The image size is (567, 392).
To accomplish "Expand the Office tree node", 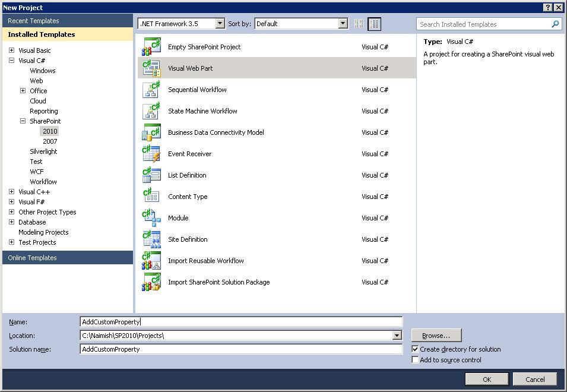I will point(23,91).
